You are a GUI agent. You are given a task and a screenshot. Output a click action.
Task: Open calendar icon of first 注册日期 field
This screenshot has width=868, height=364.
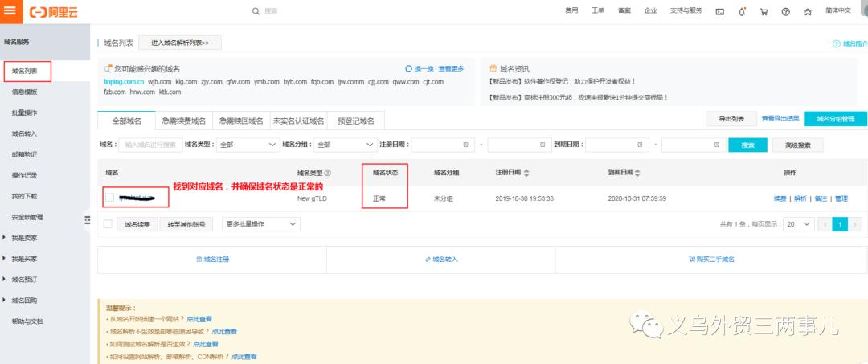(465, 145)
